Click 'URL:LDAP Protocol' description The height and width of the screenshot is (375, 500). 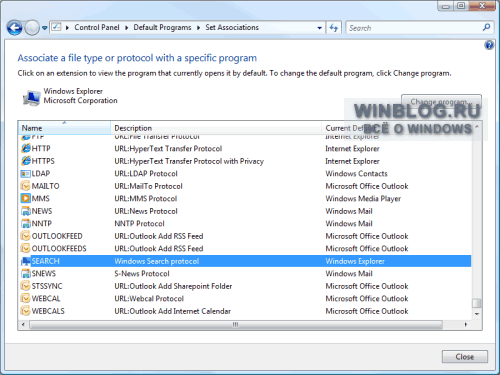pos(146,174)
